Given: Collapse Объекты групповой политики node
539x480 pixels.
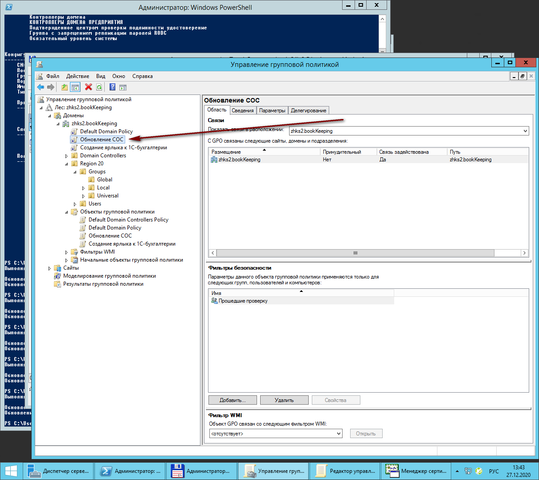Looking at the screenshot, I should pos(67,212).
